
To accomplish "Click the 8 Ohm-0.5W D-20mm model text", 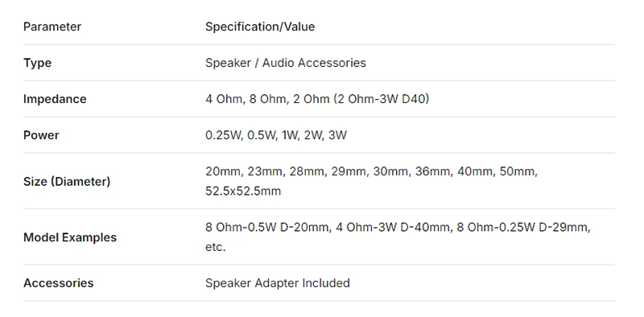I will click(x=268, y=227).
